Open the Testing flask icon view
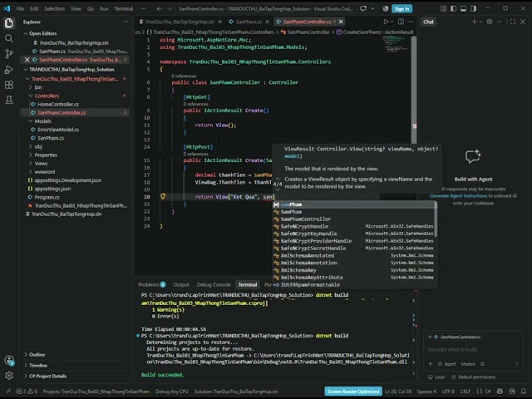Viewport: 532px width, 399px height. click(9, 100)
